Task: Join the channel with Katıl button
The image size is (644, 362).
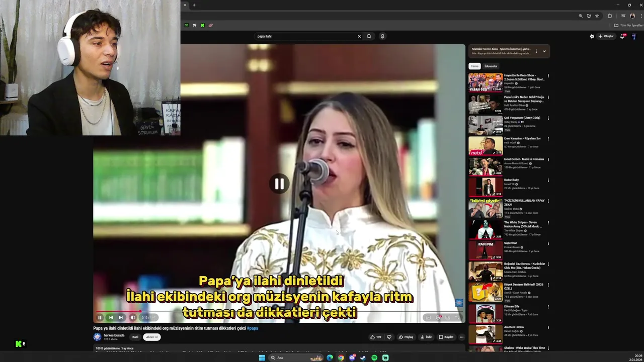Action: click(x=135, y=337)
